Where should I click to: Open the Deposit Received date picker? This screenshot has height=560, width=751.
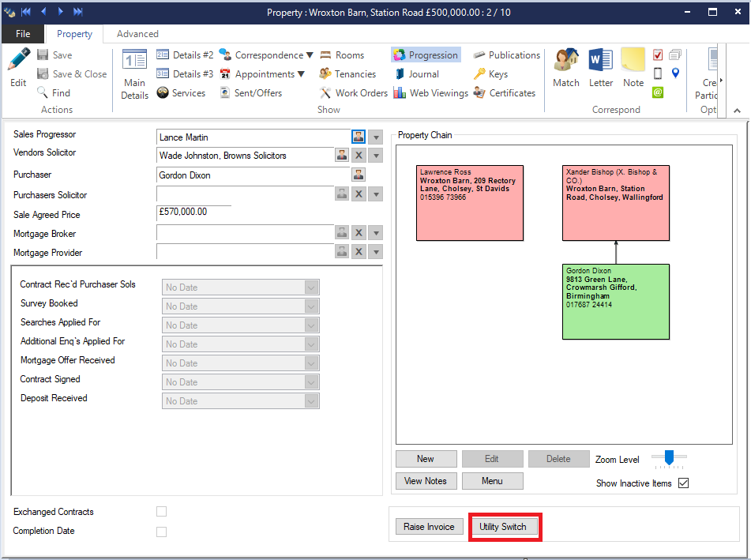(x=311, y=401)
